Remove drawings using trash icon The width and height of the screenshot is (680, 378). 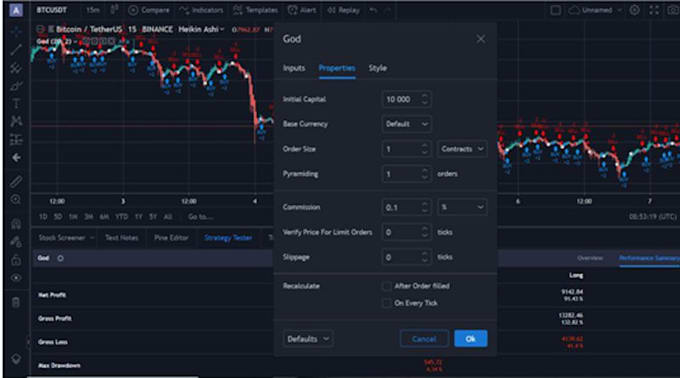click(x=16, y=302)
